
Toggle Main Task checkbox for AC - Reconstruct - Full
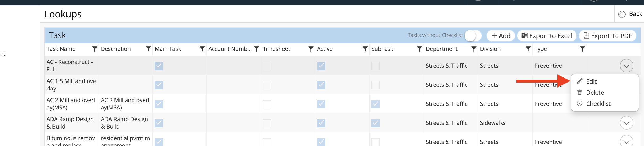coord(159,66)
